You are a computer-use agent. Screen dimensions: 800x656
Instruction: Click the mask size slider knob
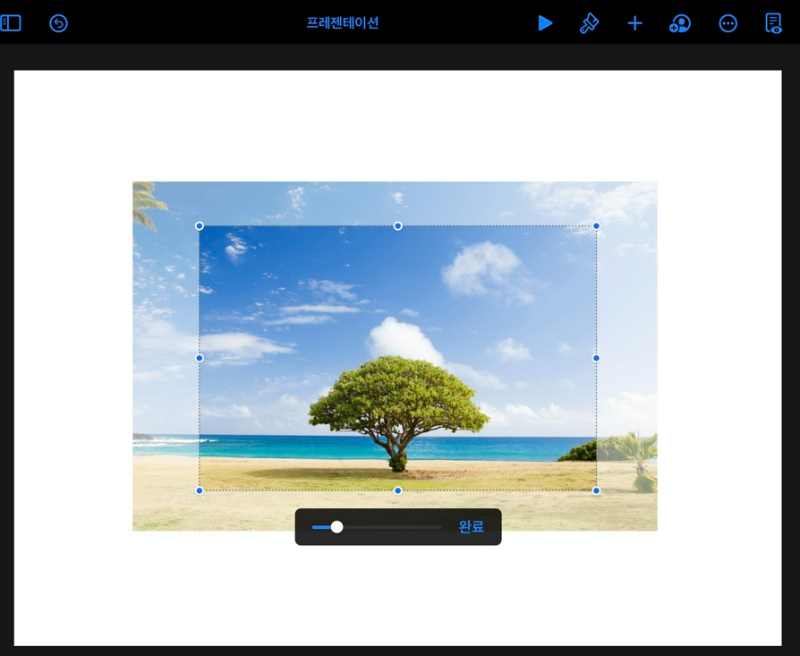tap(337, 527)
